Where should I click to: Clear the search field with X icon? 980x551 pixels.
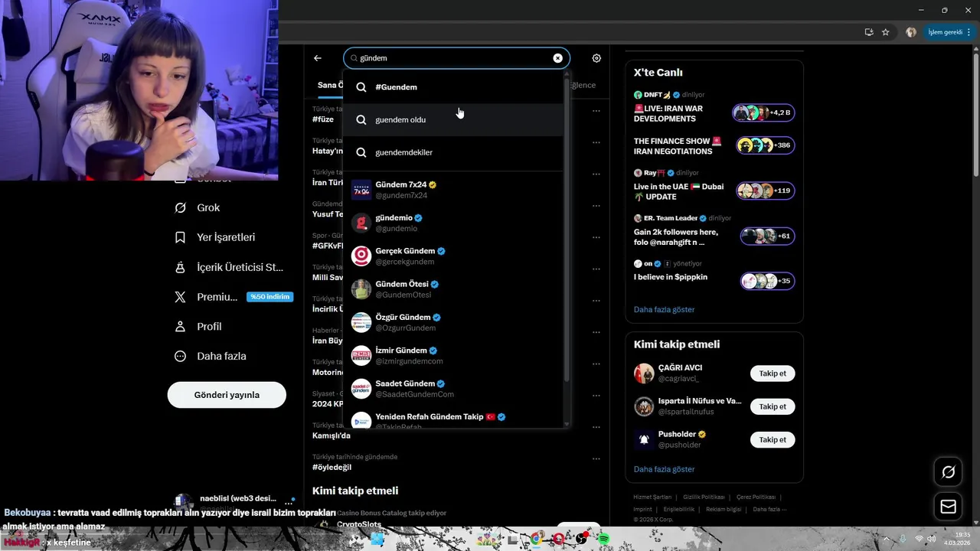(558, 58)
